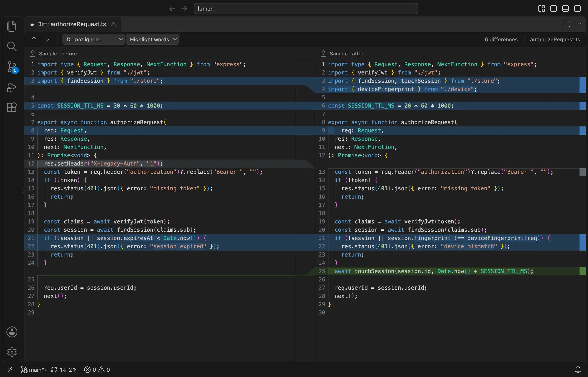Screen dimensions: 588x377
Task: Navigate forward with the right arrow
Action: click(184, 9)
